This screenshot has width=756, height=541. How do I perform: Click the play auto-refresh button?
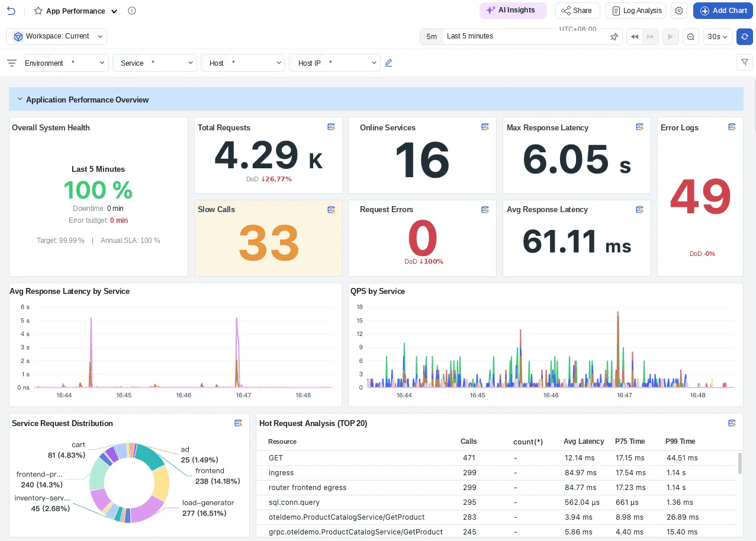tap(670, 37)
